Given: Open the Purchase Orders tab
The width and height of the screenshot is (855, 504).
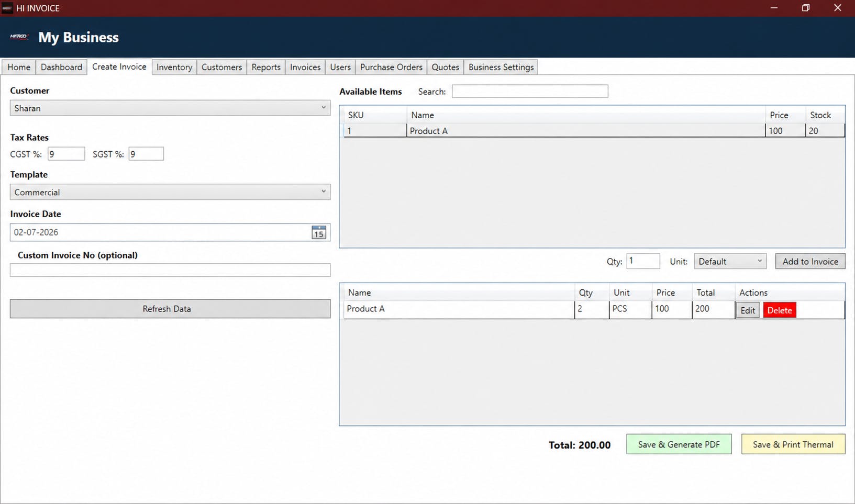Looking at the screenshot, I should pos(391,67).
